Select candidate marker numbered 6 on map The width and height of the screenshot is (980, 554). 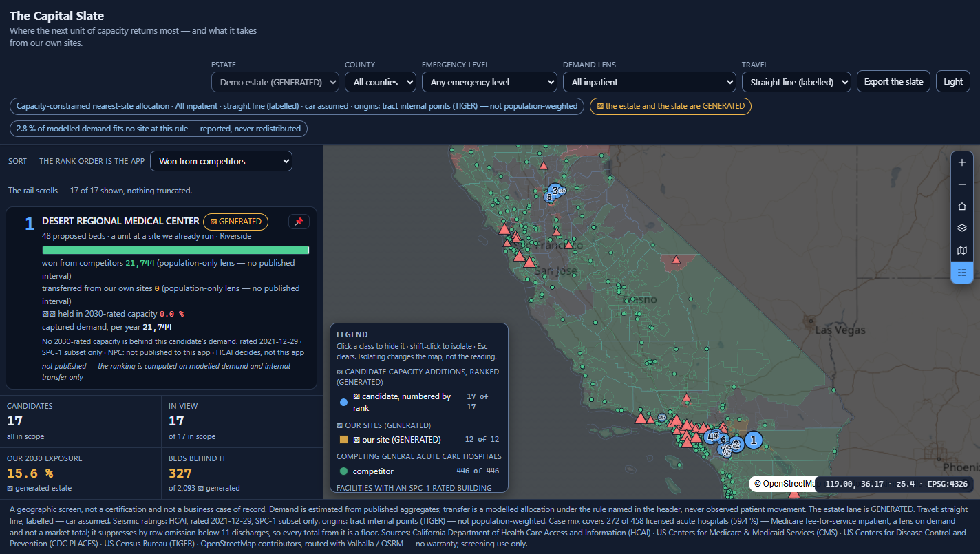723,439
